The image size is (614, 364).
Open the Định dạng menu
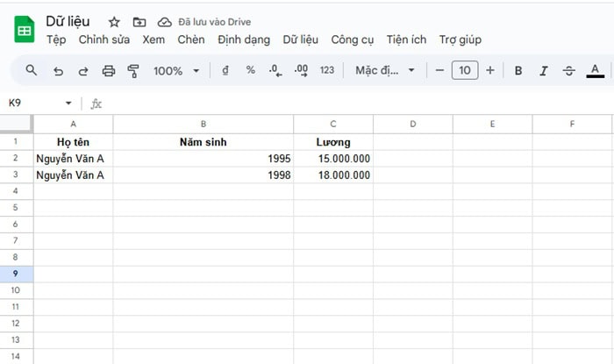click(x=244, y=39)
